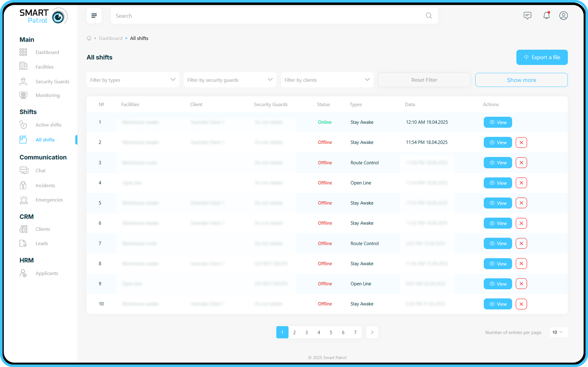588x367 pixels.
Task: Open the Filter by security guards dropdown
Action: (230, 80)
